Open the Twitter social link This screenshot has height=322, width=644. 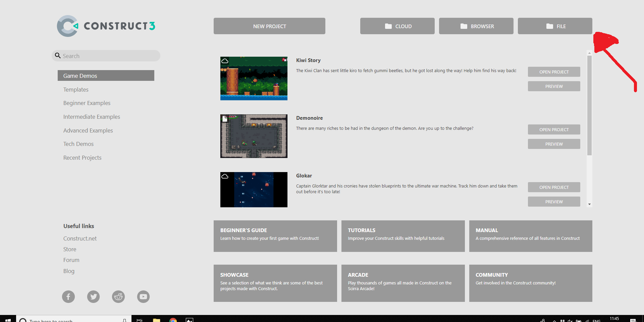click(x=94, y=297)
